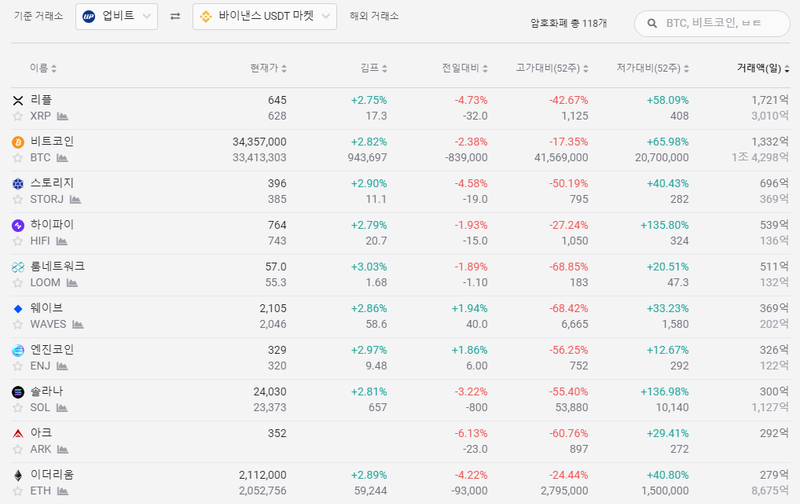Open the 리플 coin name link

click(41, 100)
